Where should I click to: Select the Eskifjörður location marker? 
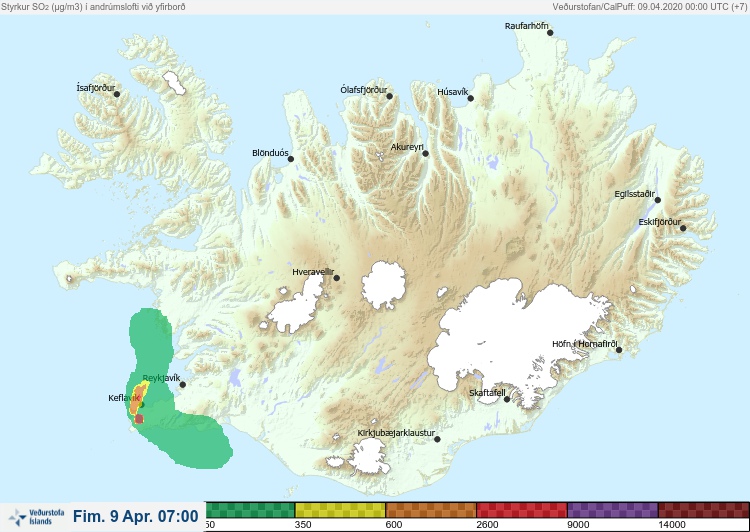click(x=683, y=228)
